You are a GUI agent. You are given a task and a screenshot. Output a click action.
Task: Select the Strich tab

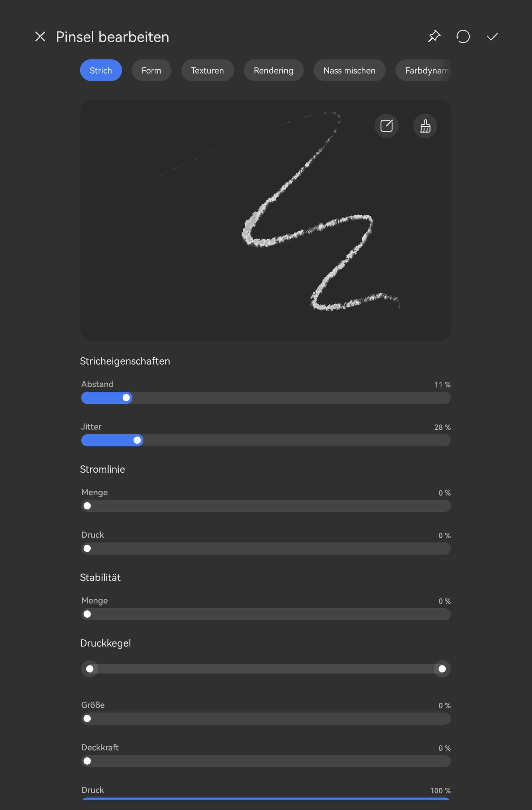point(101,71)
